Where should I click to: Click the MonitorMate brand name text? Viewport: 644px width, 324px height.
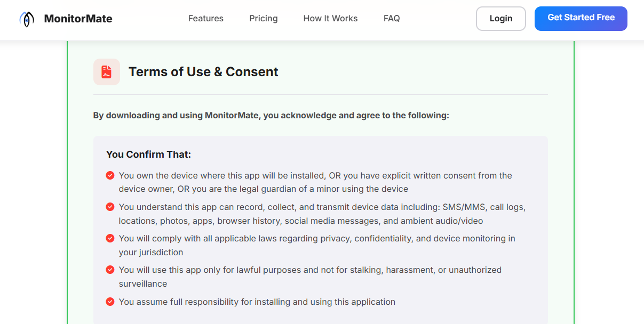(78, 18)
